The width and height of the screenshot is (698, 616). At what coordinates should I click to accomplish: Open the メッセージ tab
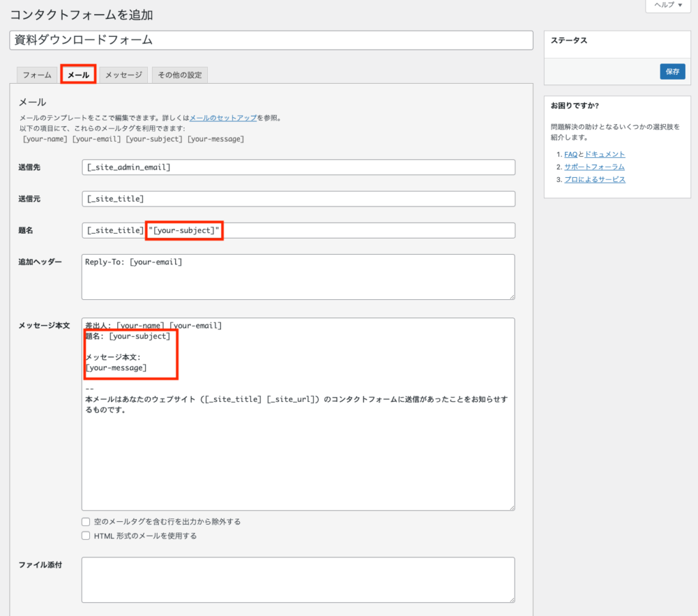pyautogui.click(x=123, y=75)
